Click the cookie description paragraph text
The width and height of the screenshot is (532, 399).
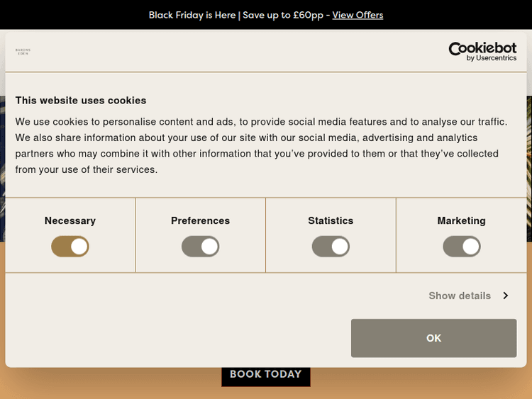coord(261,145)
